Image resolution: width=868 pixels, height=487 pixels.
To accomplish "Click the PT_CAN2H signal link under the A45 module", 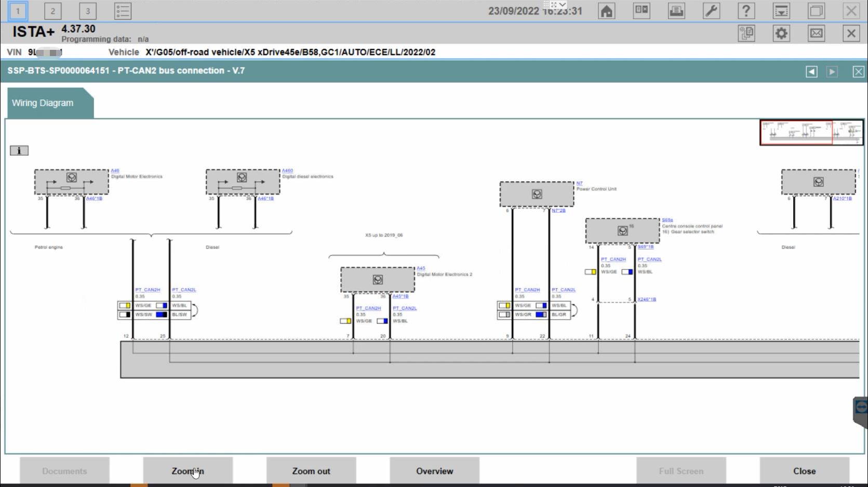I will click(368, 308).
